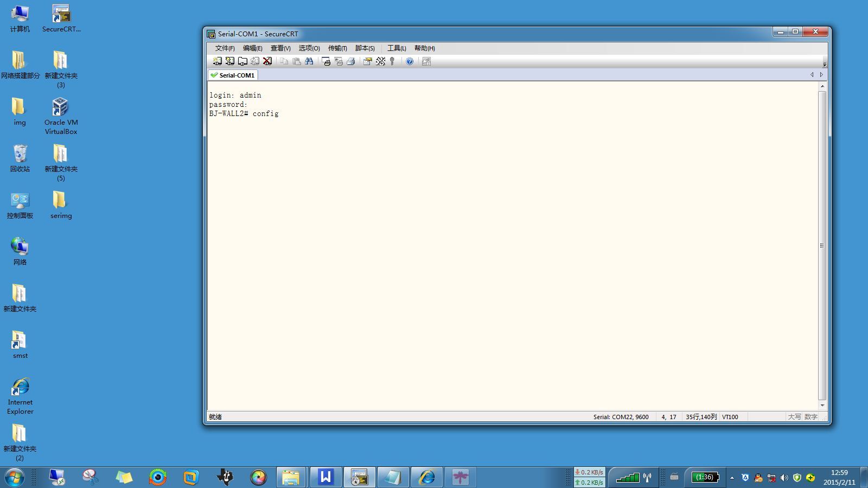Click 'Serial: COM22, 9600' in status bar
This screenshot has height=488, width=868.
coord(621,417)
